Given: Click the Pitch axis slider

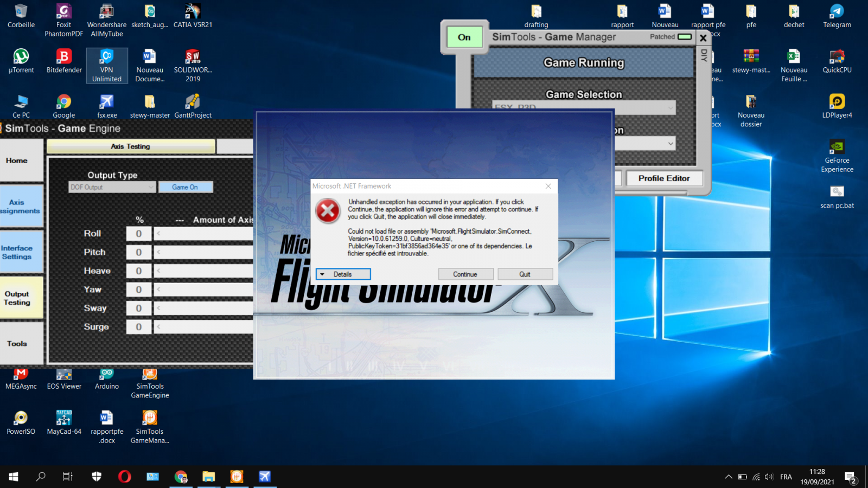Looking at the screenshot, I should pyautogui.click(x=203, y=252).
